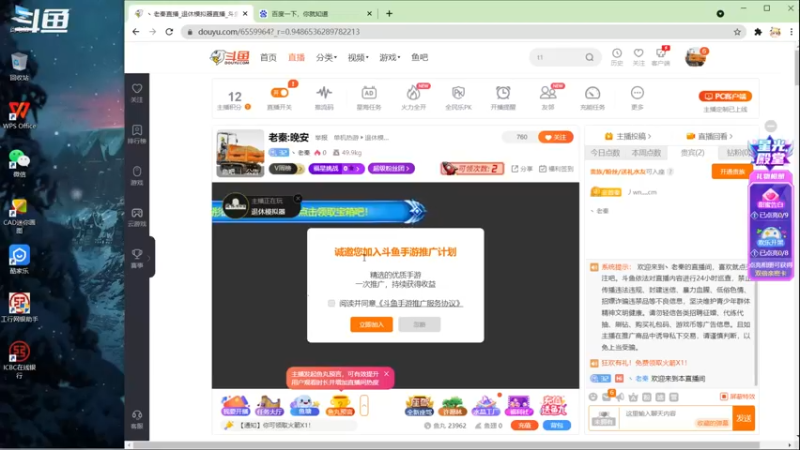Switch to 本周点数 tab
Screen dimensions: 800x450
tap(646, 153)
